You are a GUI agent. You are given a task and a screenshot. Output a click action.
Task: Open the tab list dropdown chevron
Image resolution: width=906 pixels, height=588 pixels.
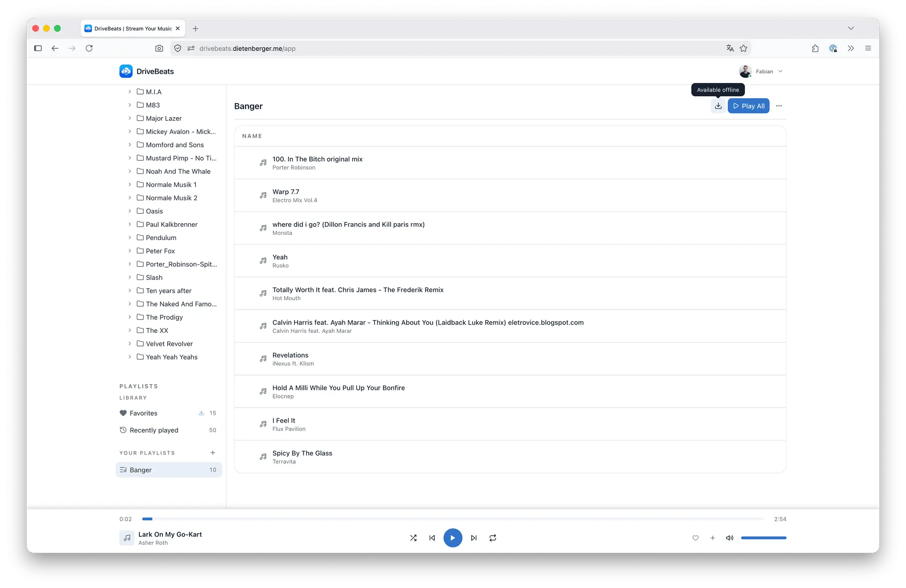(x=851, y=28)
